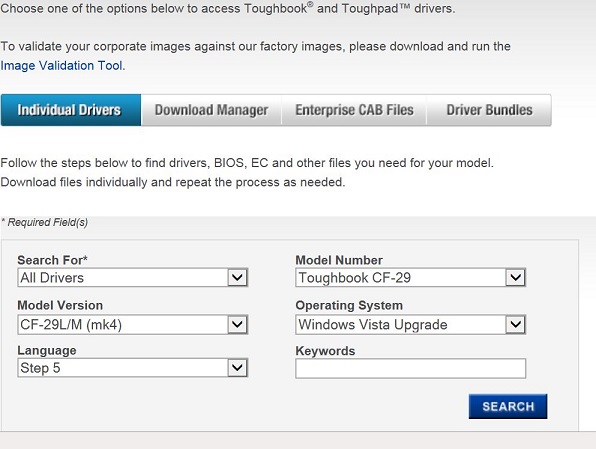The image size is (596, 449).
Task: Go to the Driver Bundles tab
Action: coord(489,110)
